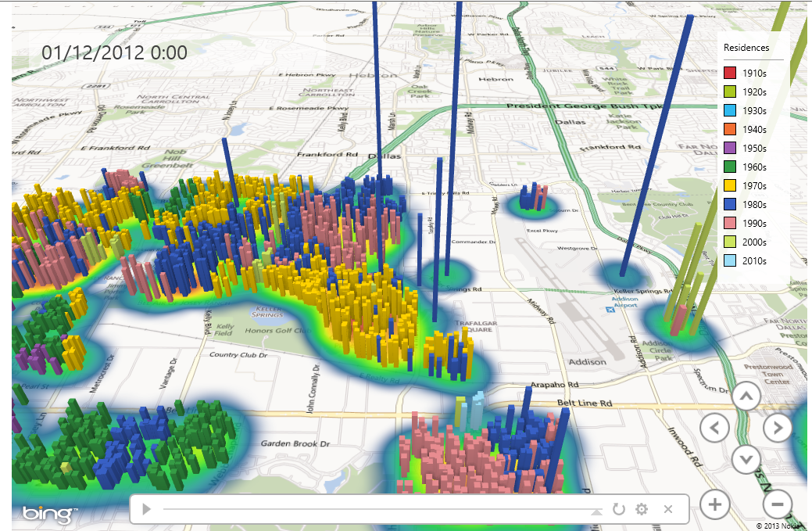
Task: Zoom out with the minus button
Action: tap(778, 504)
